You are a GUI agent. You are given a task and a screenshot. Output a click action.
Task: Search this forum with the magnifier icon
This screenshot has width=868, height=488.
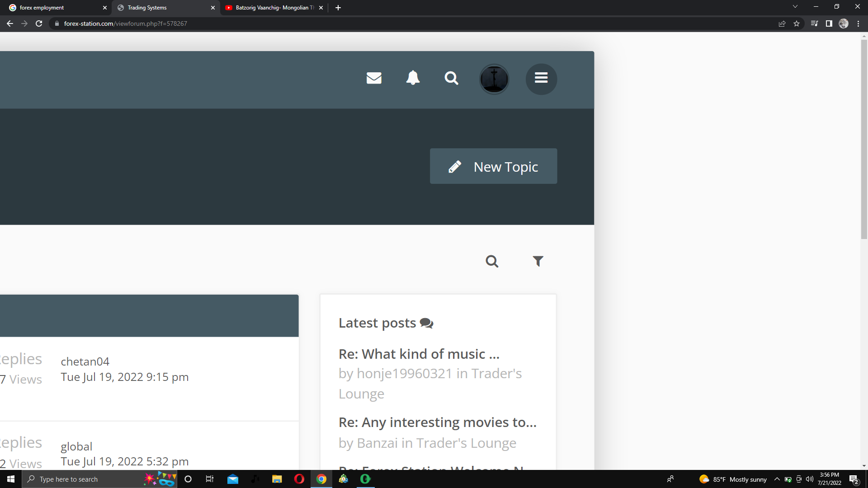tap(492, 261)
